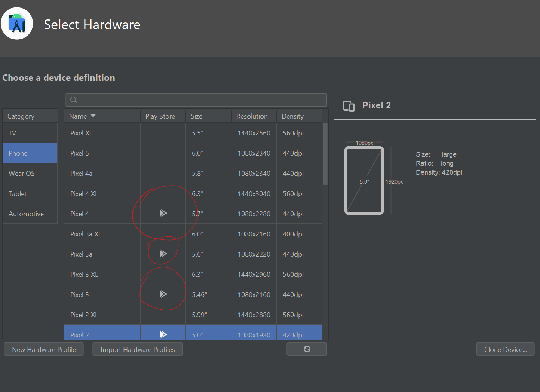Image resolution: width=540 pixels, height=392 pixels.
Task: Click the Play Store icon in Pixel 3 row
Action: 163,294
